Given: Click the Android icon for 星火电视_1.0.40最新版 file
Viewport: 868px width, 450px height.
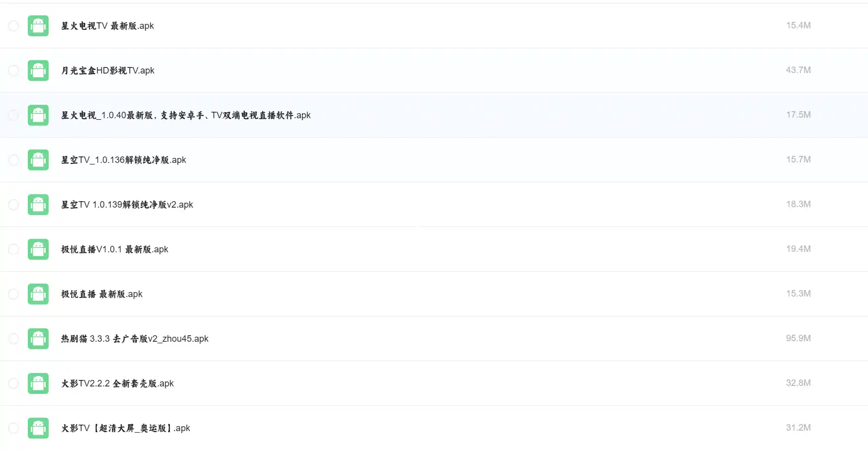Looking at the screenshot, I should click(38, 115).
